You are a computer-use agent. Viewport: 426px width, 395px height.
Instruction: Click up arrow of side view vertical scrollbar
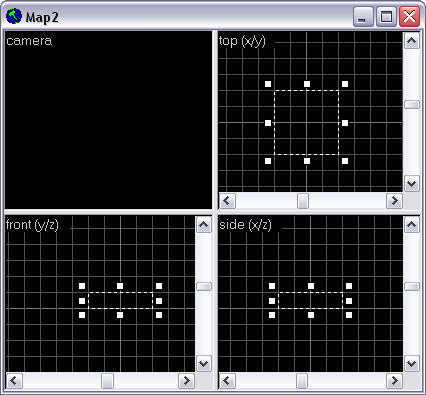tap(412, 225)
